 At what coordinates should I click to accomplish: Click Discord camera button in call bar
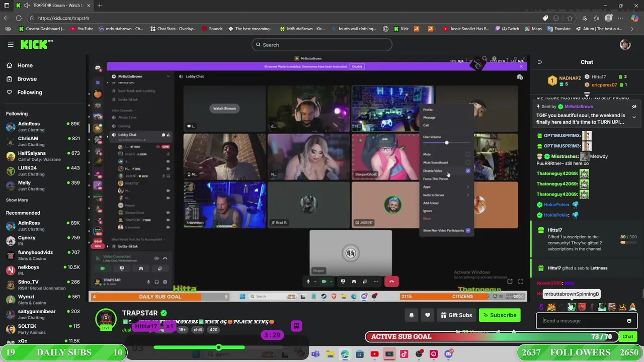click(x=324, y=282)
